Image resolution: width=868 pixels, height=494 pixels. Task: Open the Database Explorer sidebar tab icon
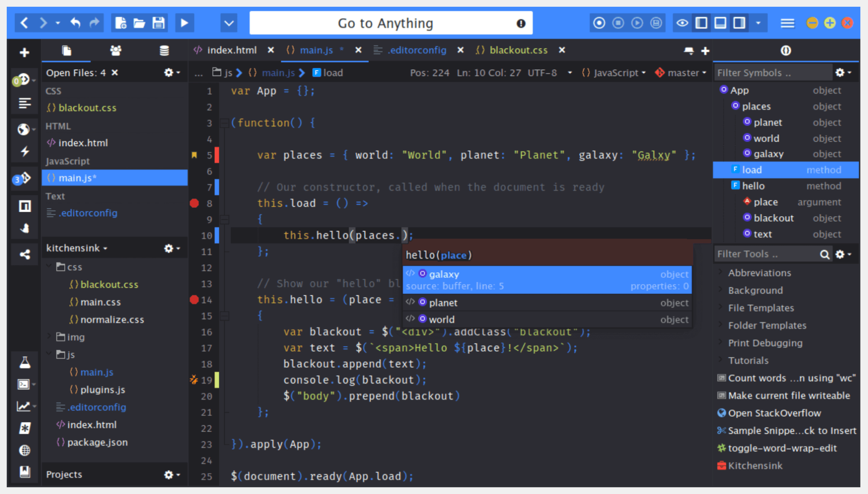[164, 51]
